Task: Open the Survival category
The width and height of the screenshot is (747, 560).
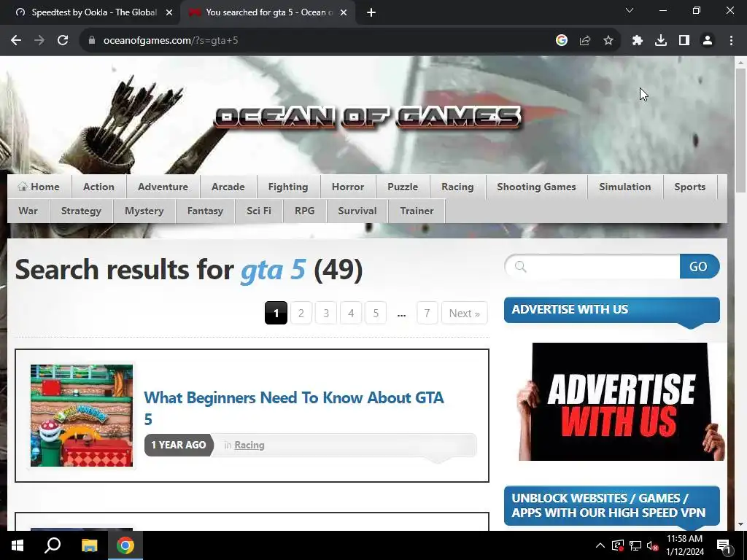Action: 357,211
